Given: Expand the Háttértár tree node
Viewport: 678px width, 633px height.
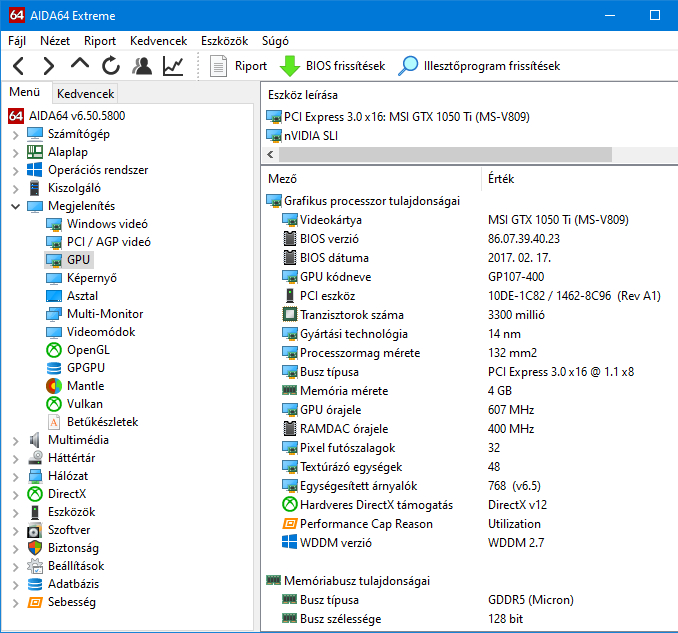Looking at the screenshot, I should click(16, 459).
